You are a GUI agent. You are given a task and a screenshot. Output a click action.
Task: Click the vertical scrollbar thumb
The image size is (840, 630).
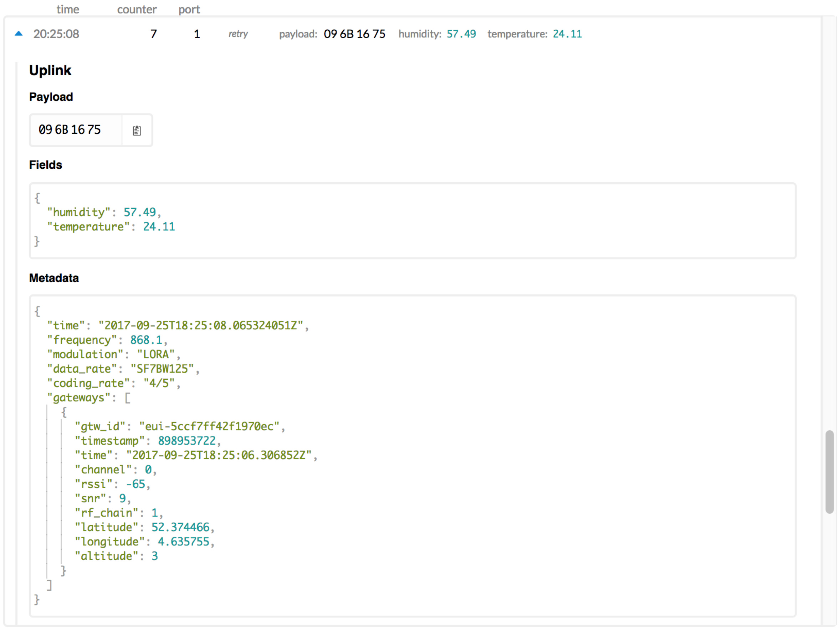tap(829, 472)
